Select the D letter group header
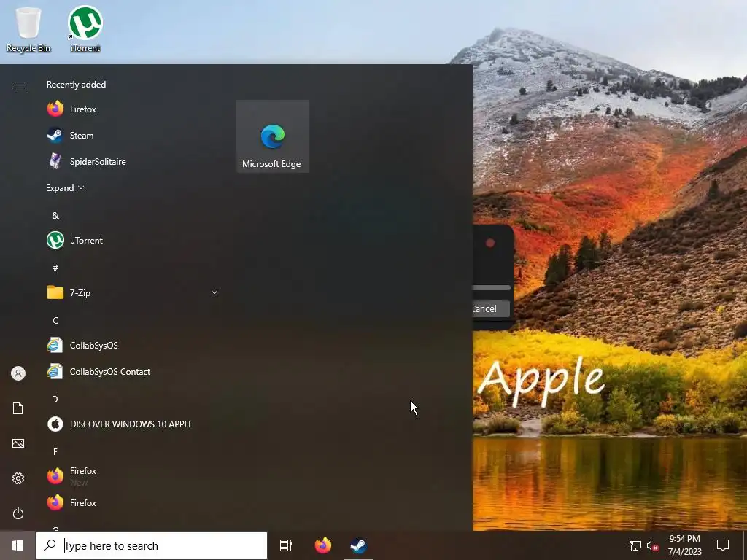747x560 pixels. [x=55, y=399]
